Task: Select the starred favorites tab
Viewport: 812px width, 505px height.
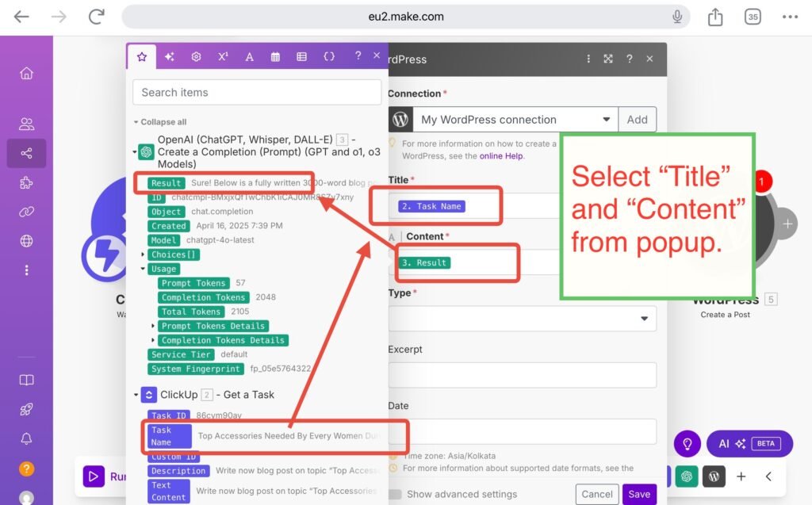Action: click(142, 56)
